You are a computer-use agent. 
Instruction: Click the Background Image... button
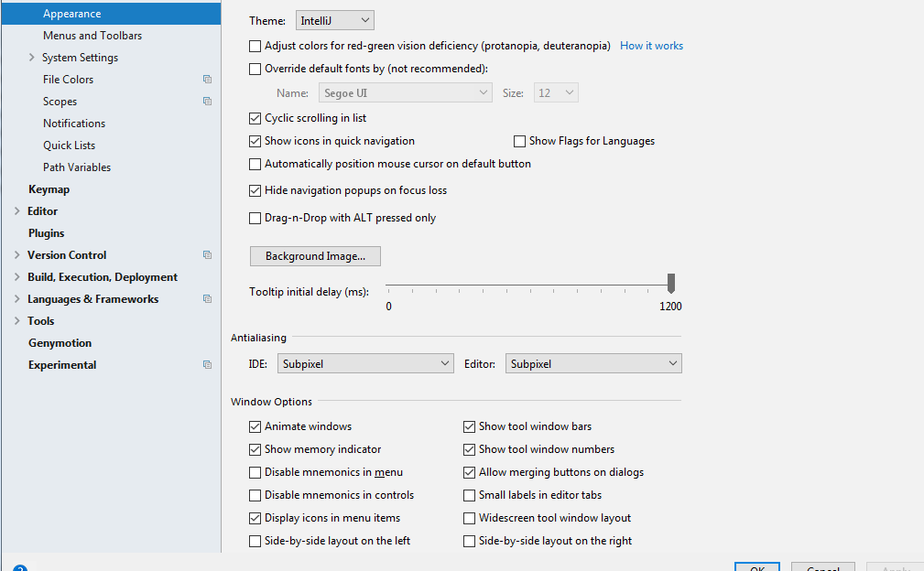click(315, 256)
